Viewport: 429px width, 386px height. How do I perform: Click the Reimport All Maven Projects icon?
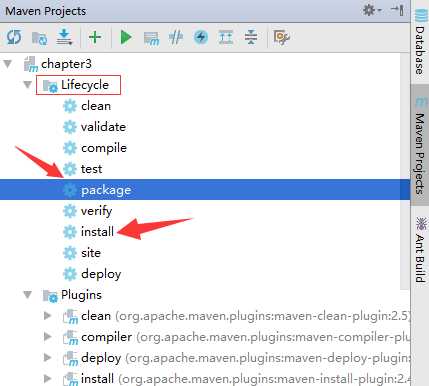[x=14, y=37]
